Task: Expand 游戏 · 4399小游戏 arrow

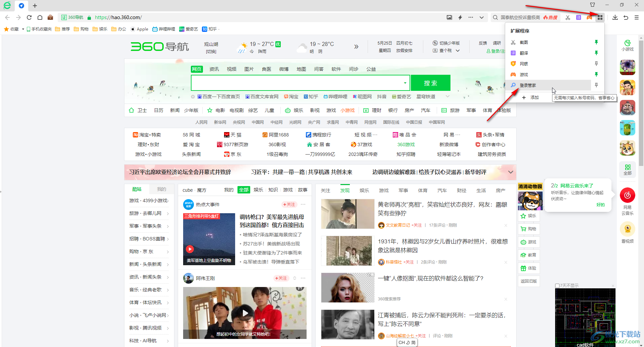Action: pyautogui.click(x=168, y=200)
